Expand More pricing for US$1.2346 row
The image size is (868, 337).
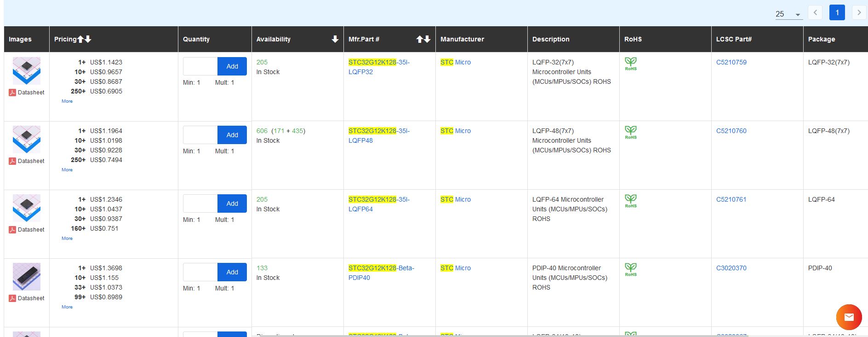click(x=67, y=238)
